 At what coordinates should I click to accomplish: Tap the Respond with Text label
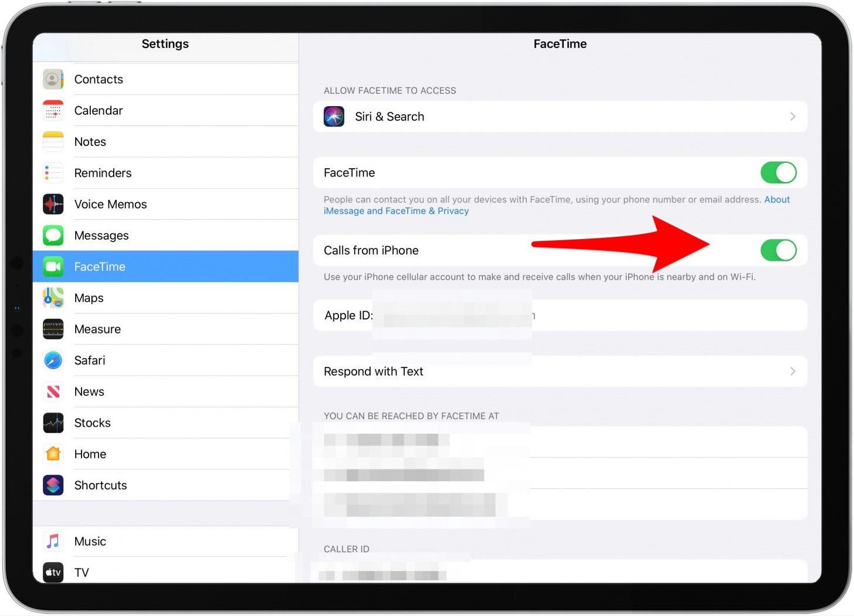[374, 372]
